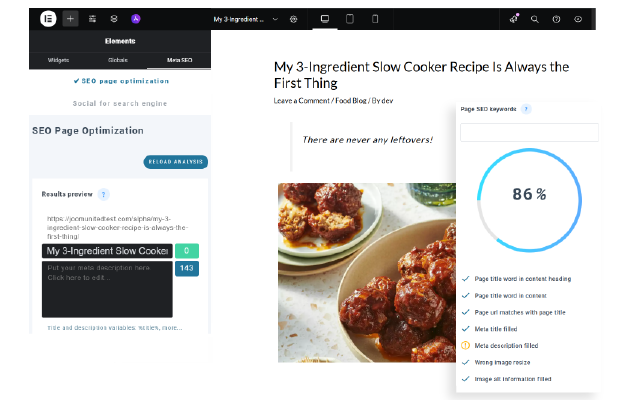
Task: Switch to desktop view mode
Action: click(x=324, y=18)
